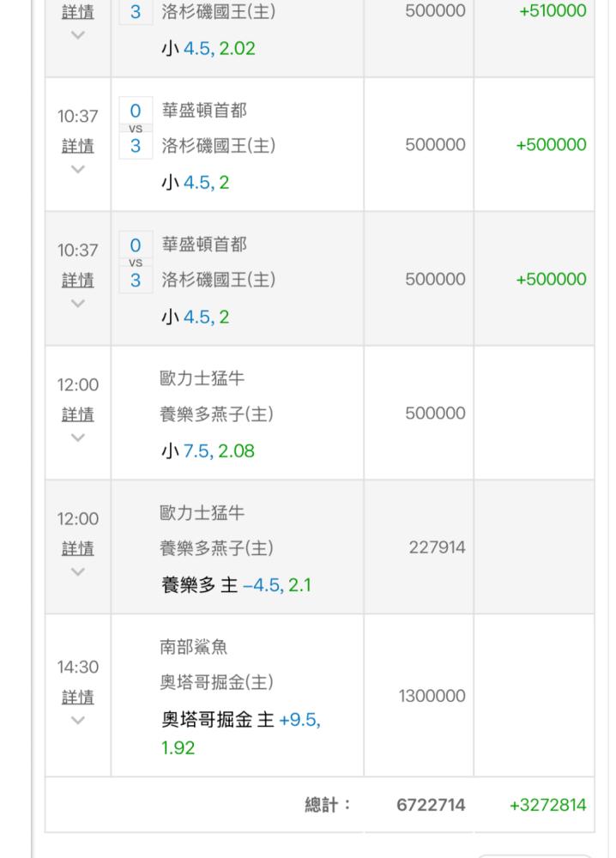This screenshot has height=858, width=616.
Task: Open 詳情 link in the +510000 row
Action: pos(77,12)
